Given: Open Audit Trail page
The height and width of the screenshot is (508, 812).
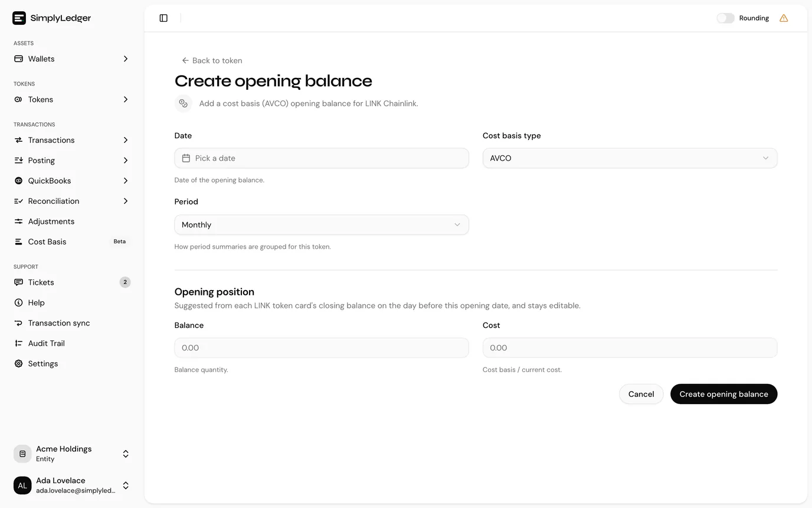Looking at the screenshot, I should click(x=72, y=343).
